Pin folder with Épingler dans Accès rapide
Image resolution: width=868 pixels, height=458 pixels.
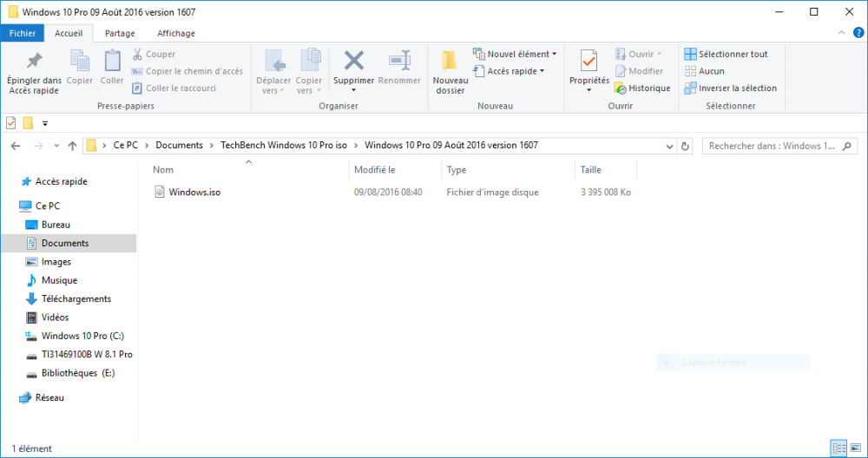point(35,72)
